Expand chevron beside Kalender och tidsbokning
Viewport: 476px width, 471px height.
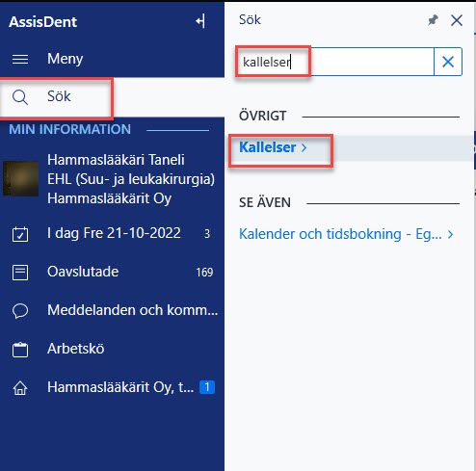(x=450, y=234)
